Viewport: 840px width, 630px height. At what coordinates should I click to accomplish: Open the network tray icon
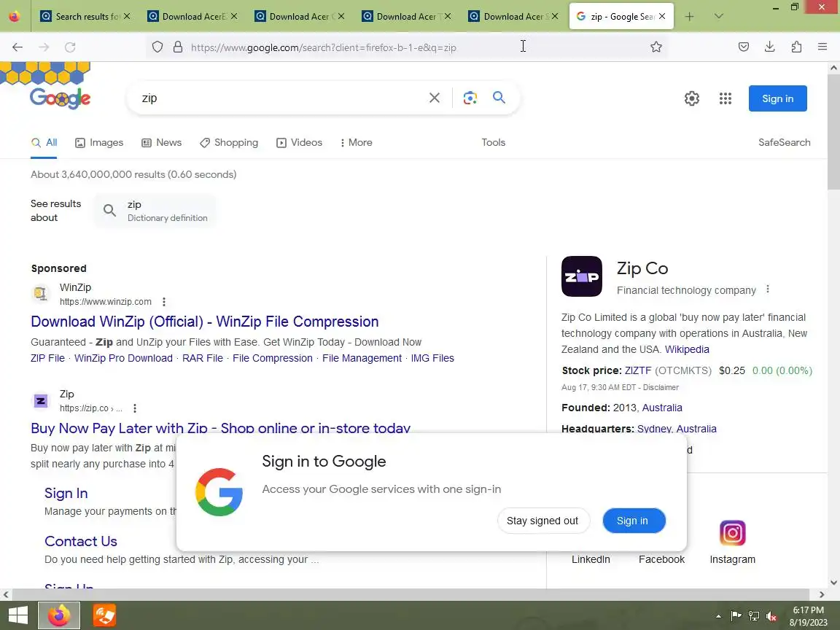click(x=754, y=616)
